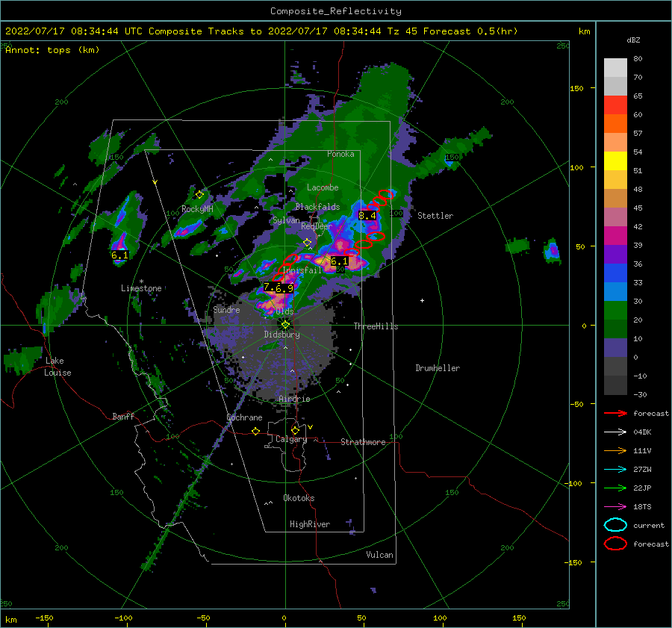Image resolution: width=672 pixels, height=628 pixels.
Task: Click the Composite_Reflectivity title
Action: coord(336,11)
